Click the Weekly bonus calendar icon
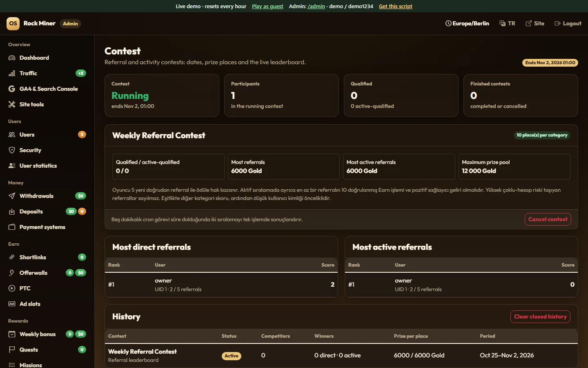This screenshot has height=368, width=588. [x=12, y=334]
